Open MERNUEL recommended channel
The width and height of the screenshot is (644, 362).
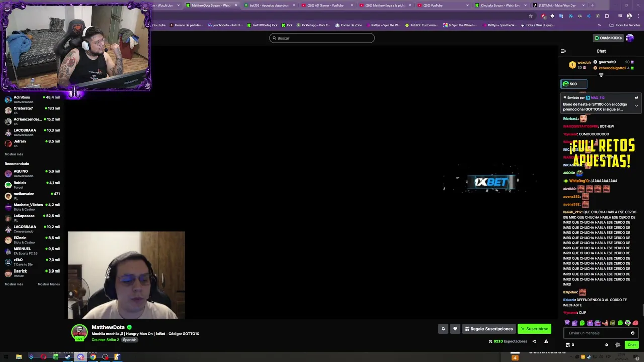pos(32,251)
